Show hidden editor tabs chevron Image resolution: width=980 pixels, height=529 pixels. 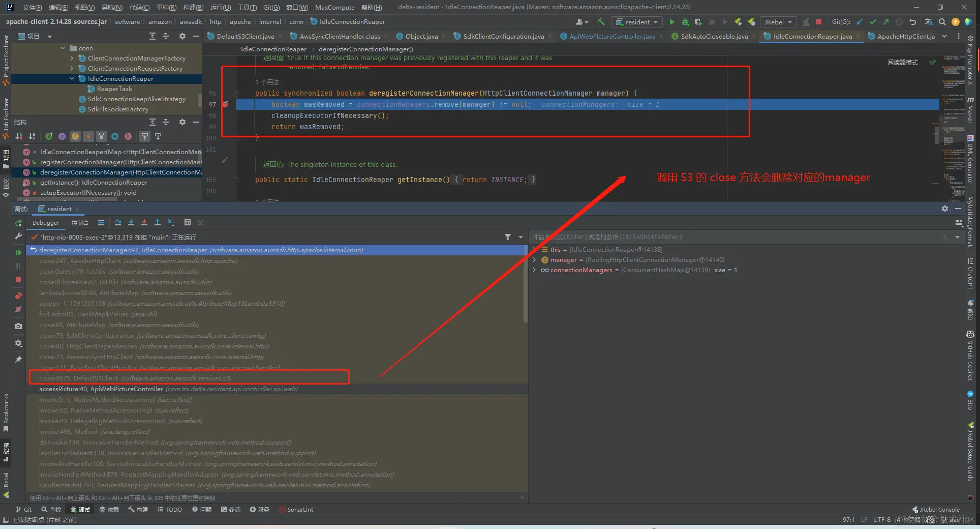tap(944, 36)
